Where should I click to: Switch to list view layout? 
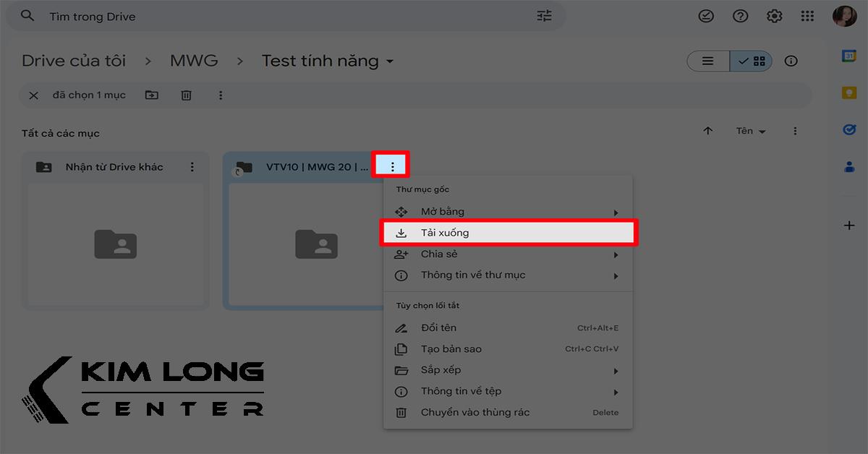pyautogui.click(x=707, y=61)
